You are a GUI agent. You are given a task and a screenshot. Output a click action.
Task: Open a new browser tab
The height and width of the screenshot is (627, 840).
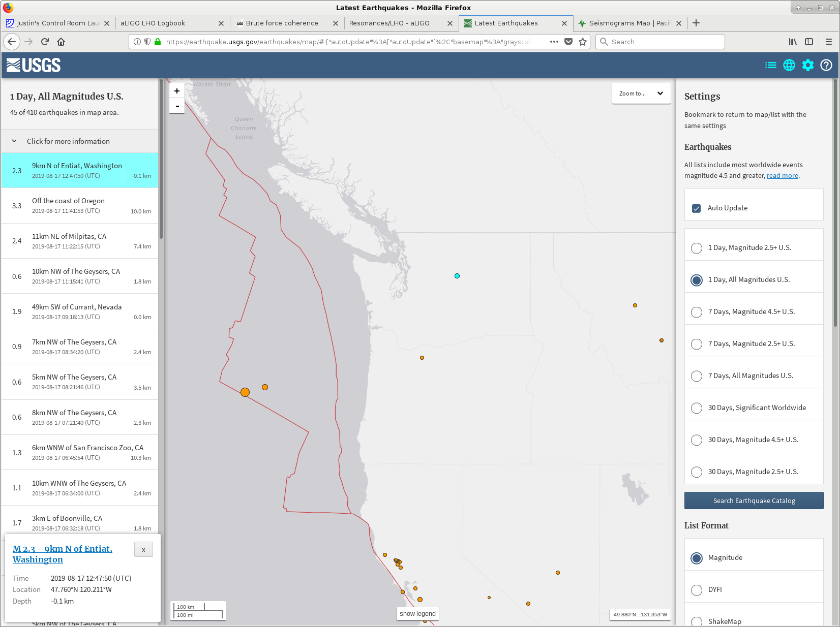pos(696,23)
